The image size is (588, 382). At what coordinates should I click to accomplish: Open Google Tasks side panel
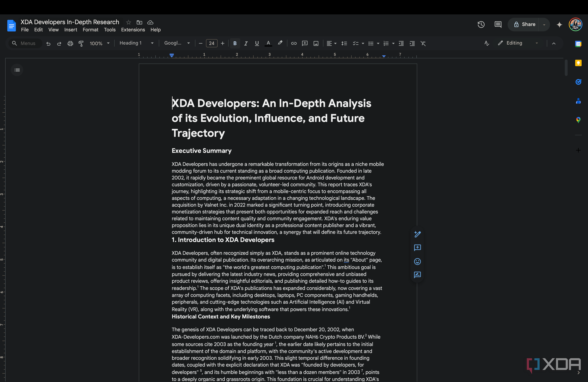[x=578, y=82]
